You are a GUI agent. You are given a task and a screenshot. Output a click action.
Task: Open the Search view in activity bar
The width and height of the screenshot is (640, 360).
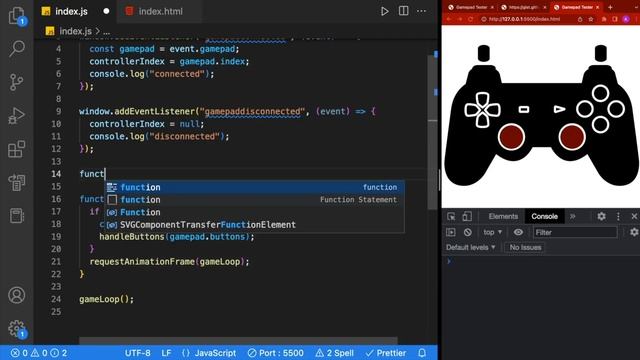[17, 48]
